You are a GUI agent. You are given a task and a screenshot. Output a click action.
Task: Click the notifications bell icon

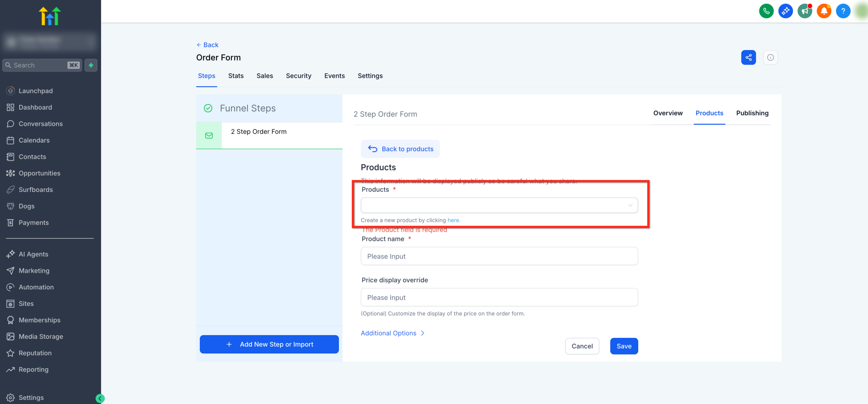(x=824, y=11)
